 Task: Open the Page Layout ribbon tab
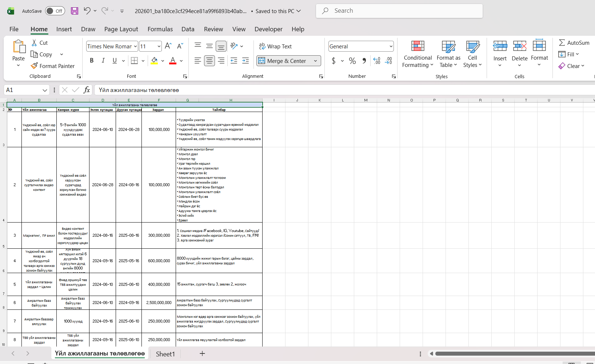[121, 29]
